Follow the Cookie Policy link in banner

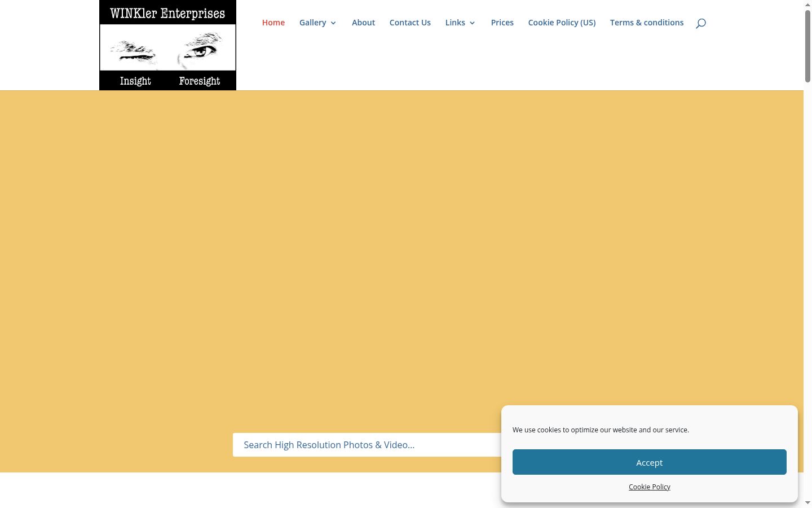tap(650, 487)
